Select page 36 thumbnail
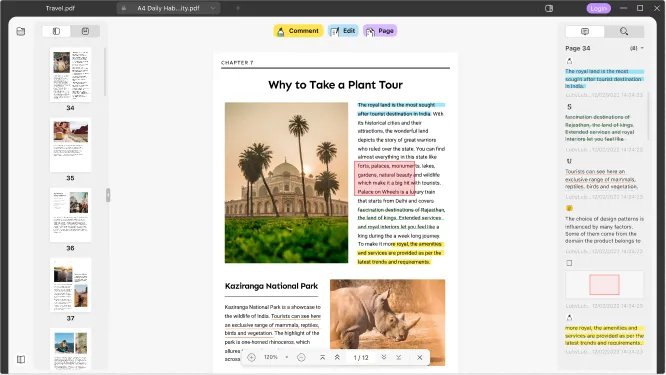666x375 pixels. pos(71,215)
